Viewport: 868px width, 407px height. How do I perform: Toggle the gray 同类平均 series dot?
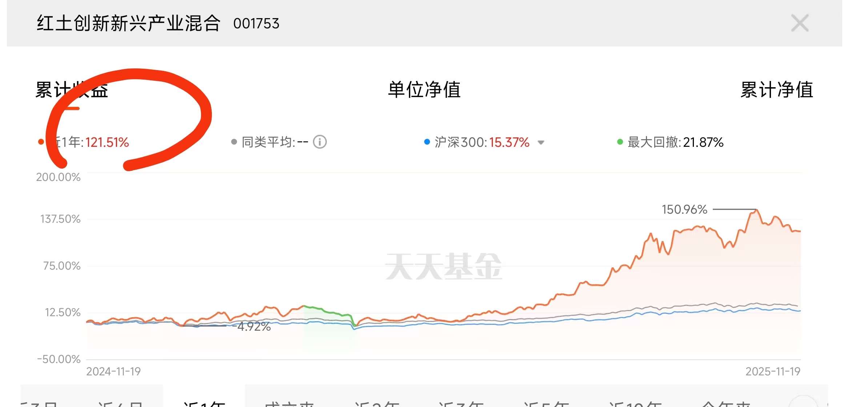(x=234, y=142)
